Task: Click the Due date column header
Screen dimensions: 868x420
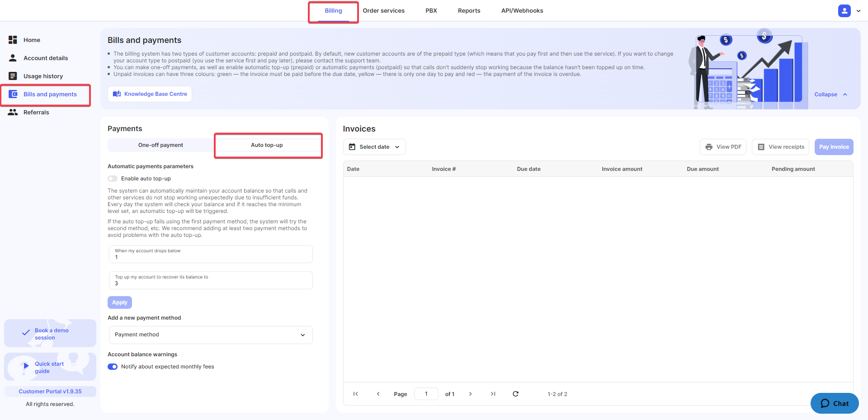Action: coord(528,169)
